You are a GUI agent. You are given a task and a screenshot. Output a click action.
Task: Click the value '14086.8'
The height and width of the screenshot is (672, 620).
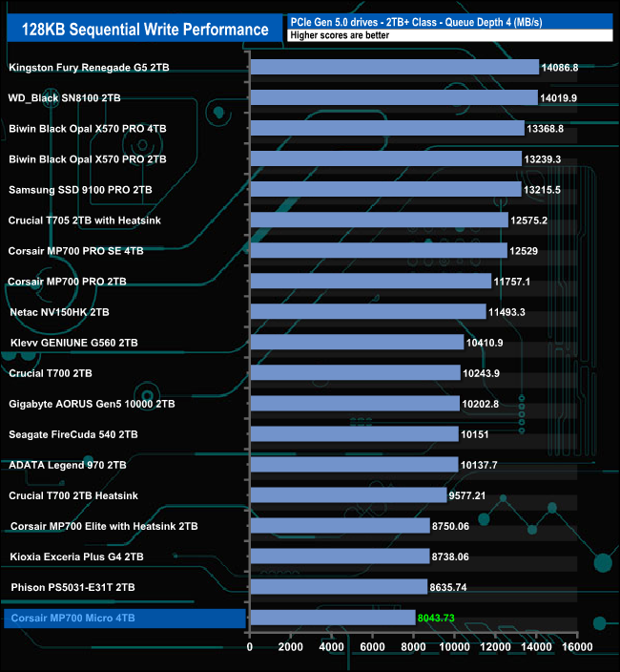(560, 67)
